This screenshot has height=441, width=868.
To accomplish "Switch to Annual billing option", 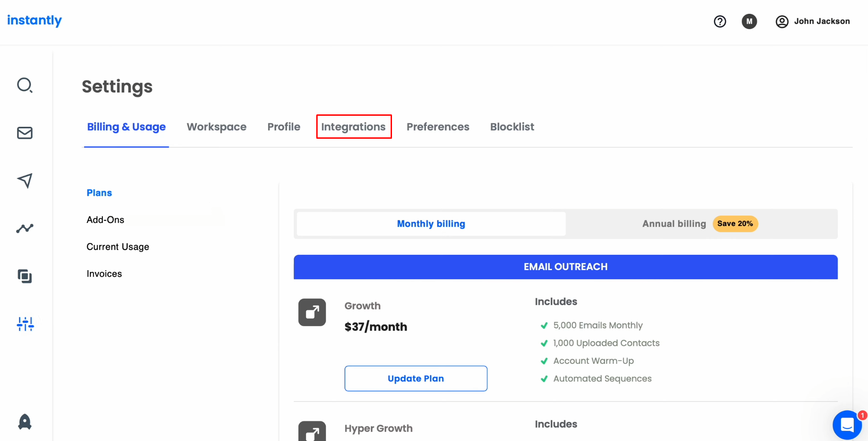I will click(x=674, y=224).
